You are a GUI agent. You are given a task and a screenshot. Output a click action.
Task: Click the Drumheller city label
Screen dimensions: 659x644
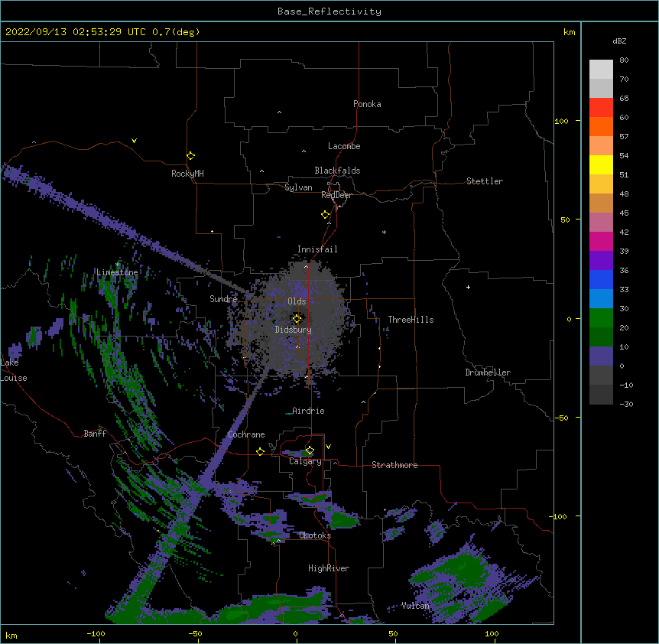point(488,372)
